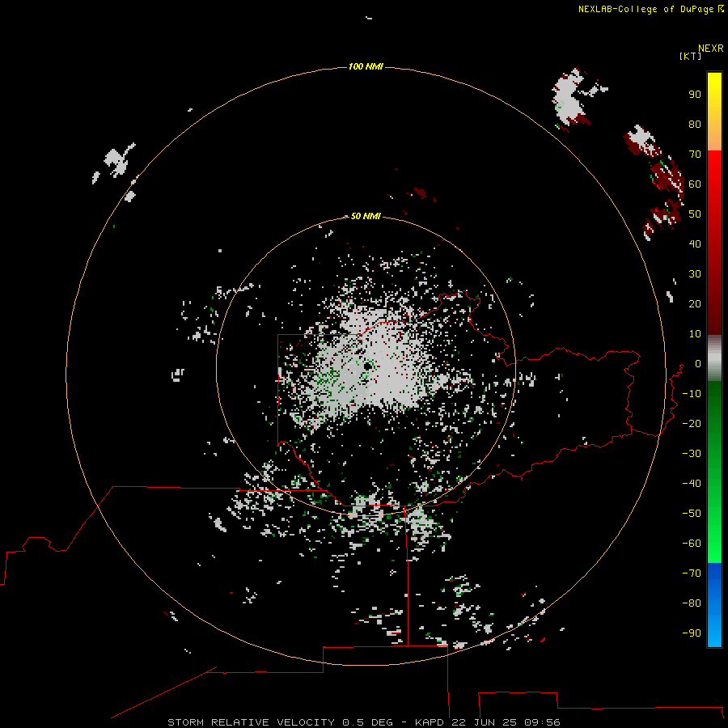Click the -80 knot scale label
This screenshot has height=728, width=728.
tap(692, 603)
